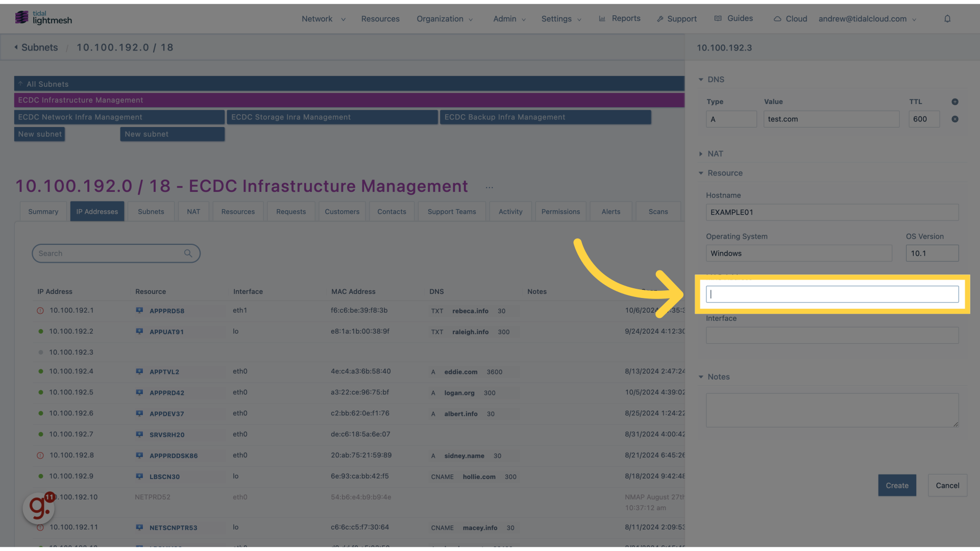Switch to the Support Teams tab
Viewport: 980px width, 551px height.
(452, 211)
